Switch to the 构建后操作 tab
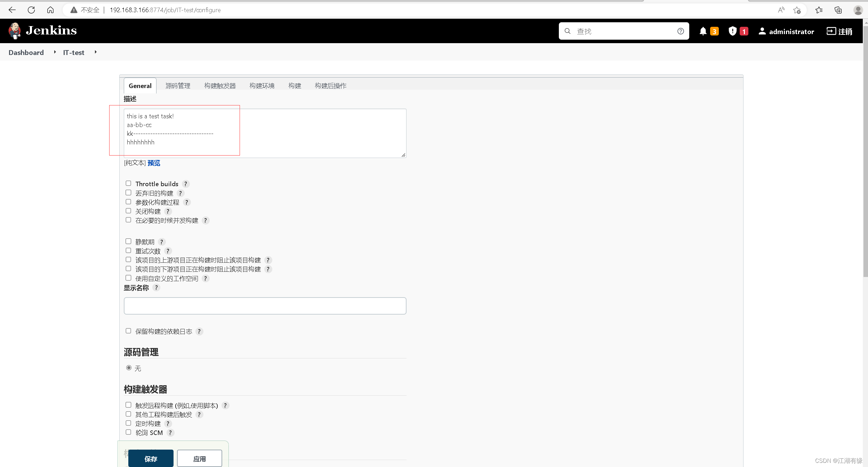 pyautogui.click(x=330, y=86)
